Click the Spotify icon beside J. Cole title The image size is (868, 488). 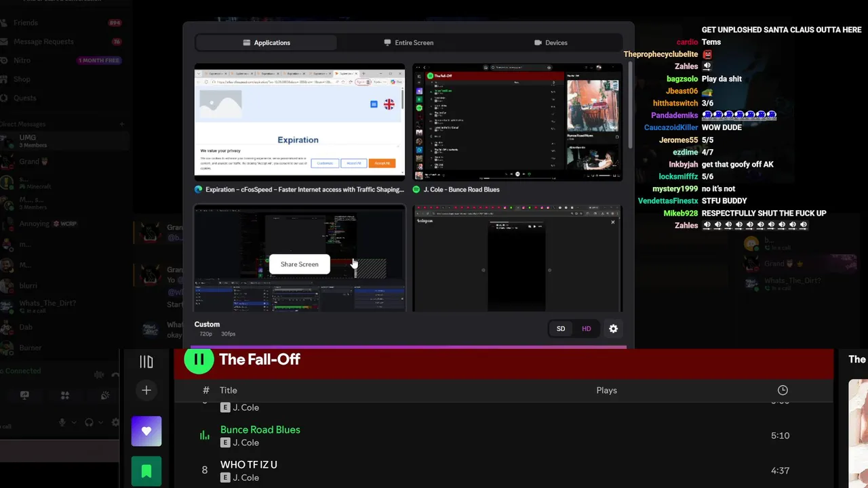pos(416,190)
